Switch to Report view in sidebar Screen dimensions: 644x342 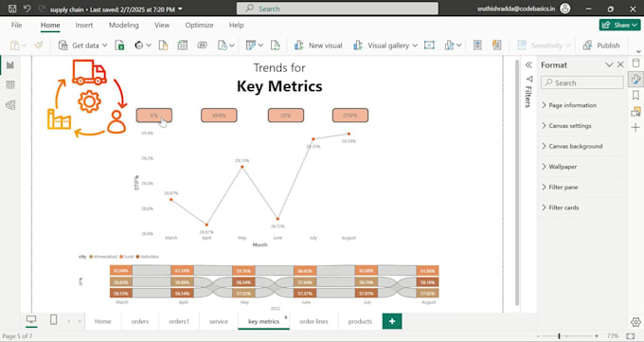[10, 65]
